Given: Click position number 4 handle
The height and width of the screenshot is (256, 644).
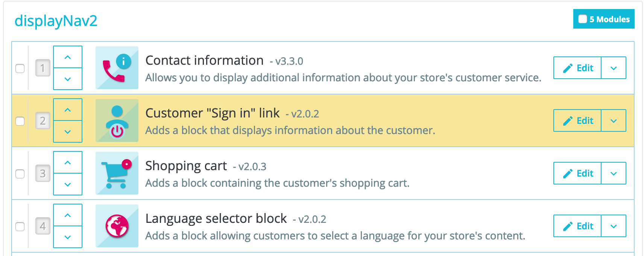Looking at the screenshot, I should [x=43, y=226].
